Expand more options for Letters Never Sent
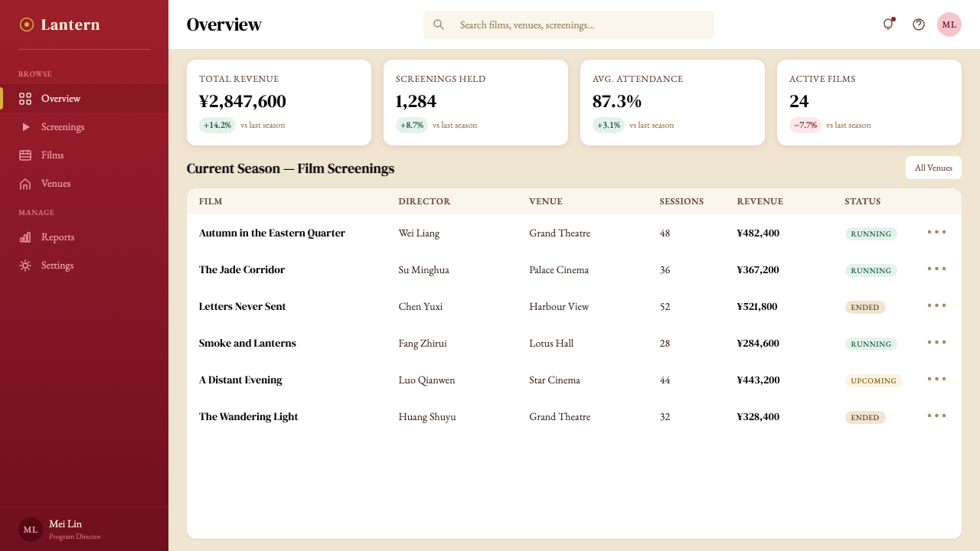The width and height of the screenshot is (980, 551). (936, 305)
